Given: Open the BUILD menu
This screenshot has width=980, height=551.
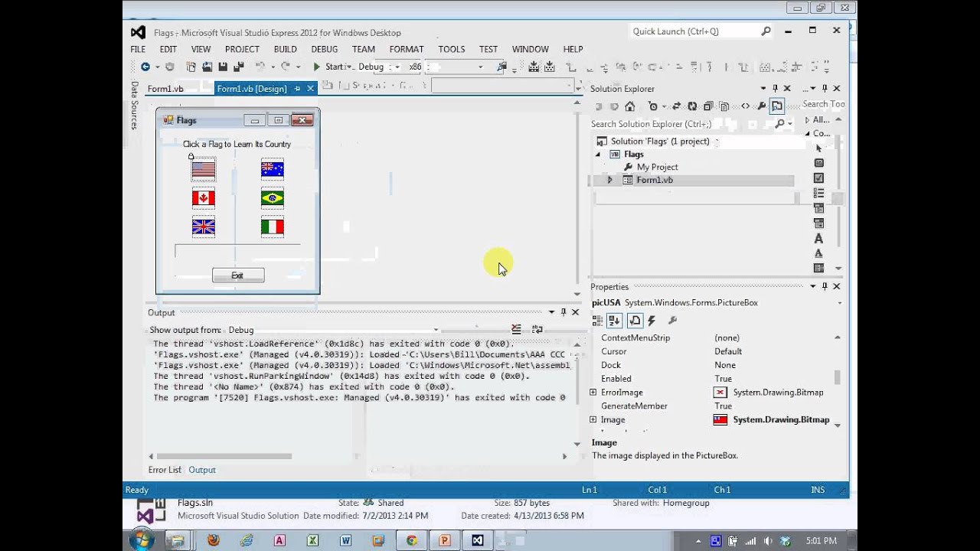Looking at the screenshot, I should (285, 49).
